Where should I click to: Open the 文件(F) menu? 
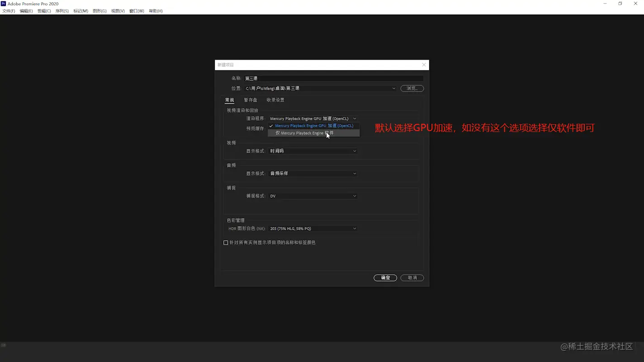point(9,11)
